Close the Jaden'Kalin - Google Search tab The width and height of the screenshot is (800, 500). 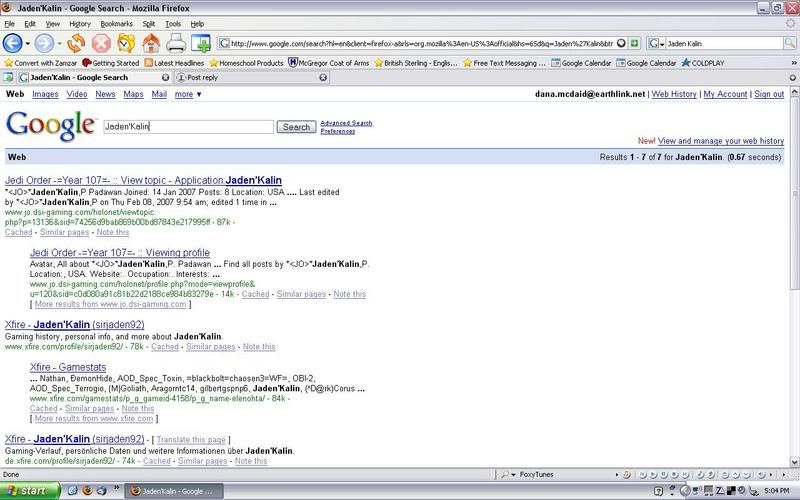pos(165,78)
